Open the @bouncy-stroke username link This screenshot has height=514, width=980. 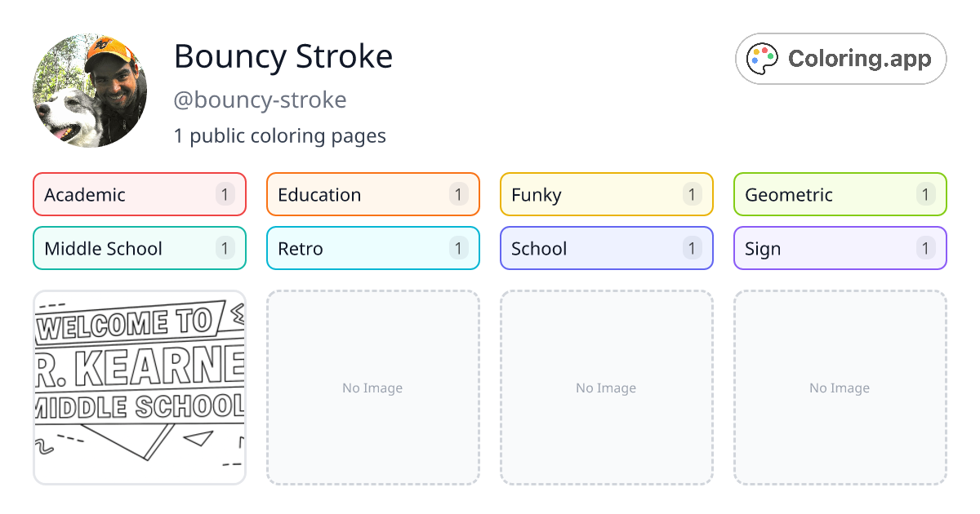click(260, 100)
